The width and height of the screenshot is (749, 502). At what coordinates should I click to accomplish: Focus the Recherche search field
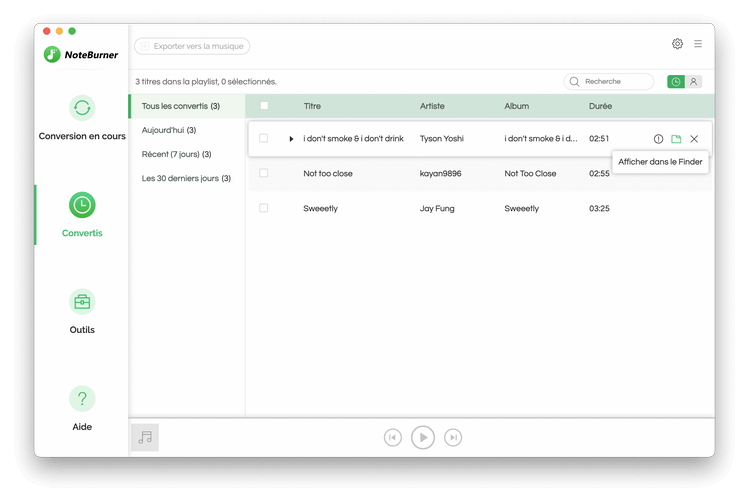(609, 82)
